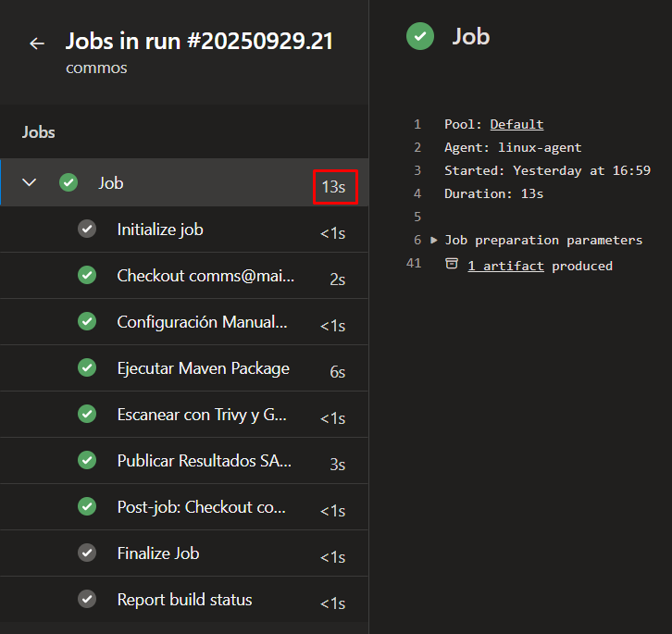Select the Escanear con Trivy step
Viewport: 672px width, 634px height.
(202, 415)
